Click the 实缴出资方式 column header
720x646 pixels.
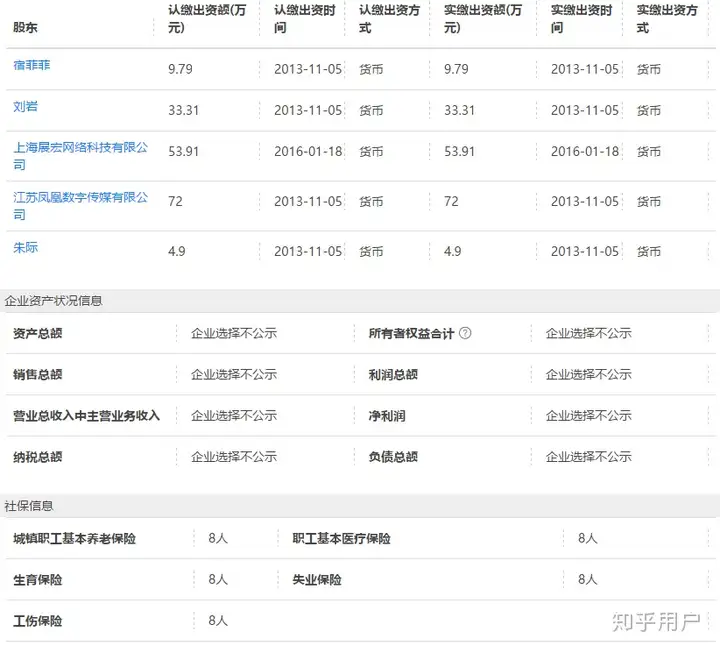[666, 19]
